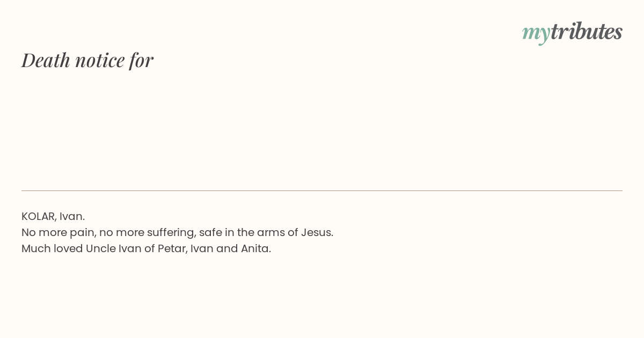Click the word "for" in the heading
The image size is (644, 338).
pyautogui.click(x=141, y=61)
